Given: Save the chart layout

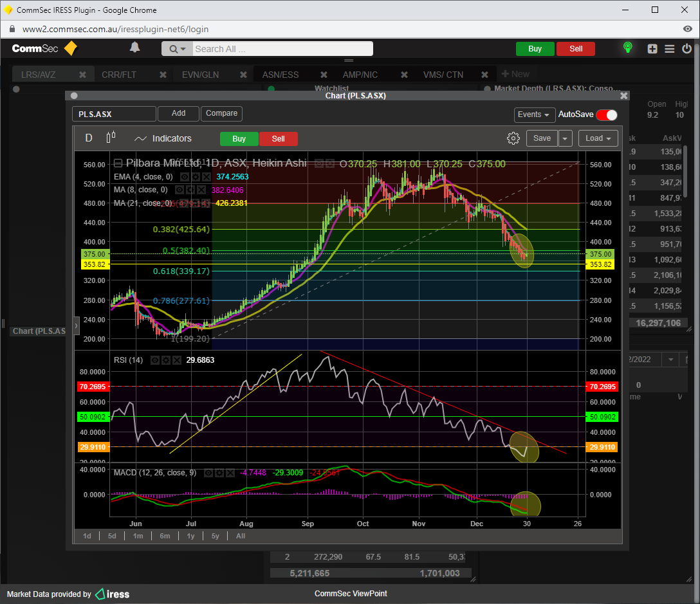Looking at the screenshot, I should [542, 138].
